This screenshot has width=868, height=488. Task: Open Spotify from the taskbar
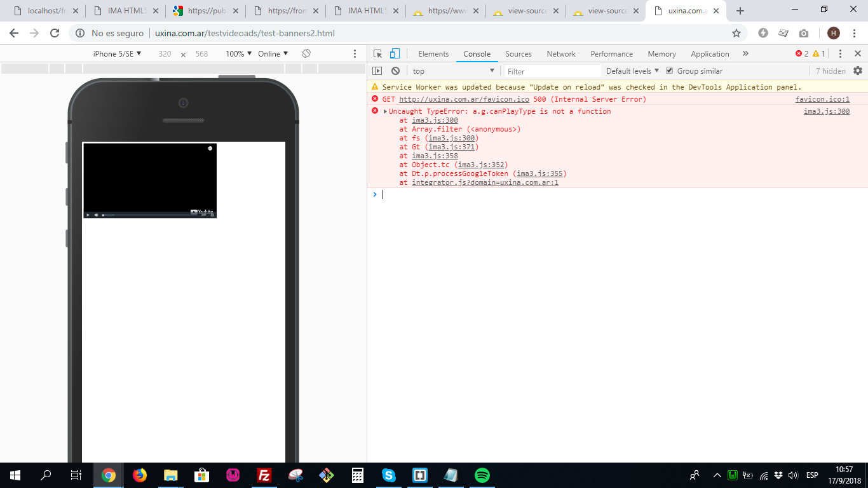click(x=482, y=475)
